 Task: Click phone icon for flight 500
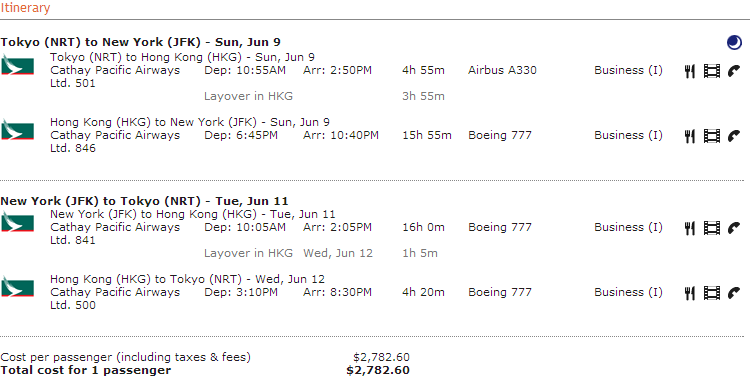pyautogui.click(x=734, y=293)
